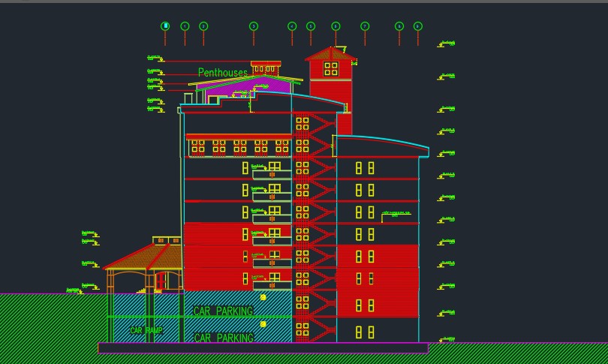Select the lower yellow square marker in parking
This screenshot has width=608, height=364.
point(263,324)
